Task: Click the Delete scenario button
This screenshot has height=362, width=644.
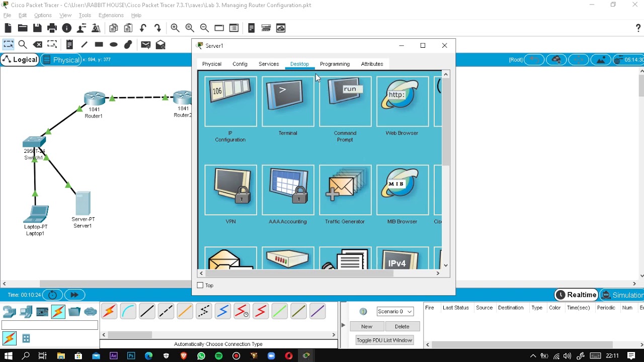Action: pos(402,326)
